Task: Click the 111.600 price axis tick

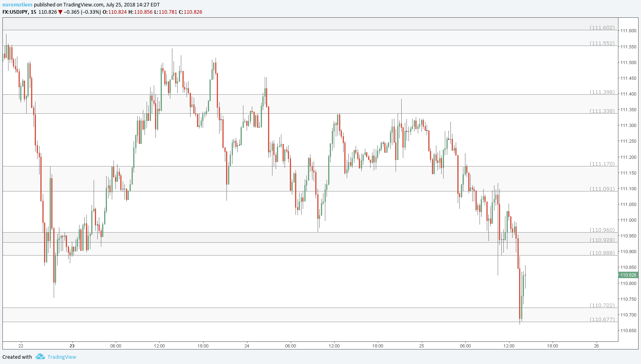Action: pyautogui.click(x=628, y=31)
